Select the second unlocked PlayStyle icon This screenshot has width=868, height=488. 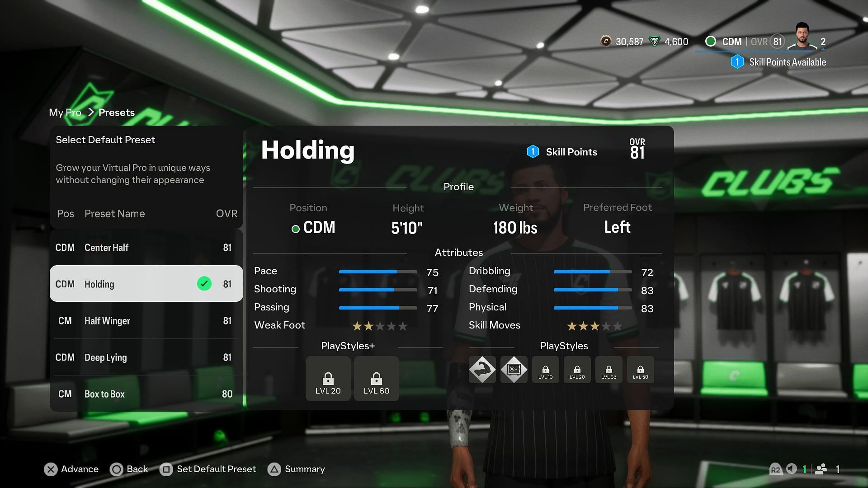click(x=514, y=370)
